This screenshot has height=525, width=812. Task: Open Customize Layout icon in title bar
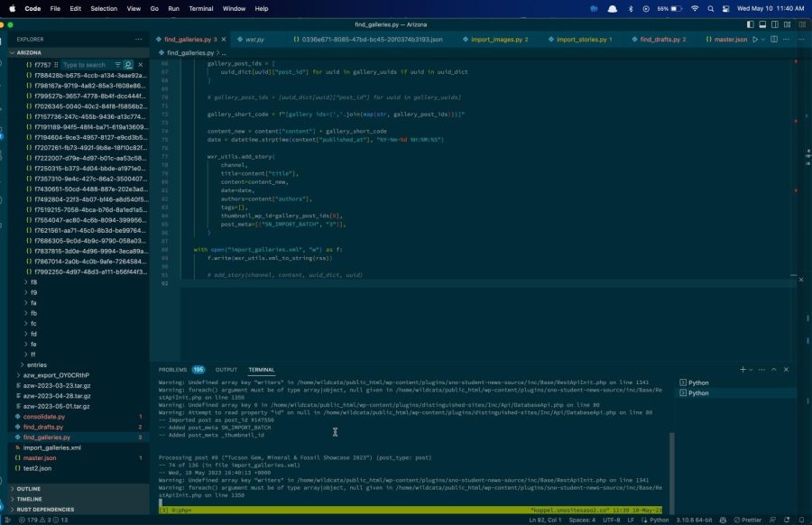787,24
